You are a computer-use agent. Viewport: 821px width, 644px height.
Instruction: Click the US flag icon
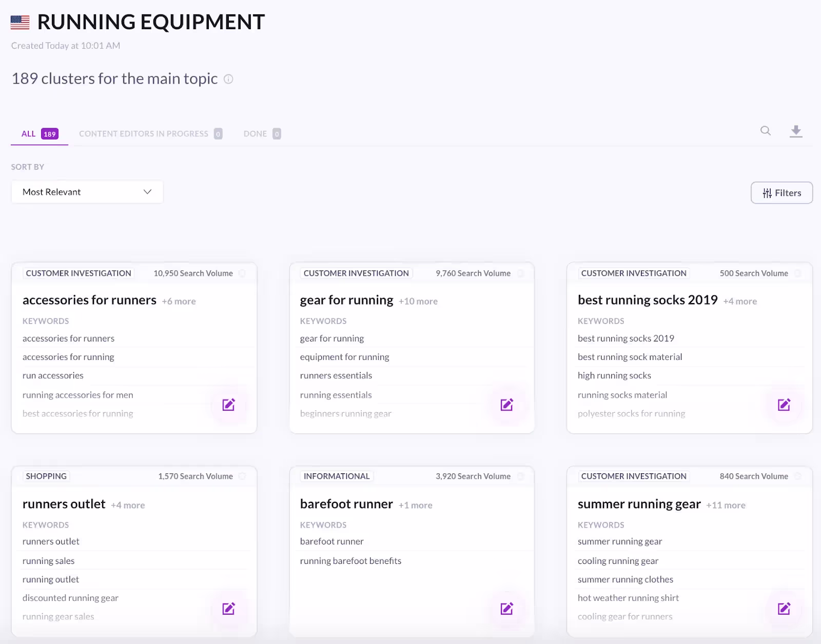pyautogui.click(x=20, y=22)
